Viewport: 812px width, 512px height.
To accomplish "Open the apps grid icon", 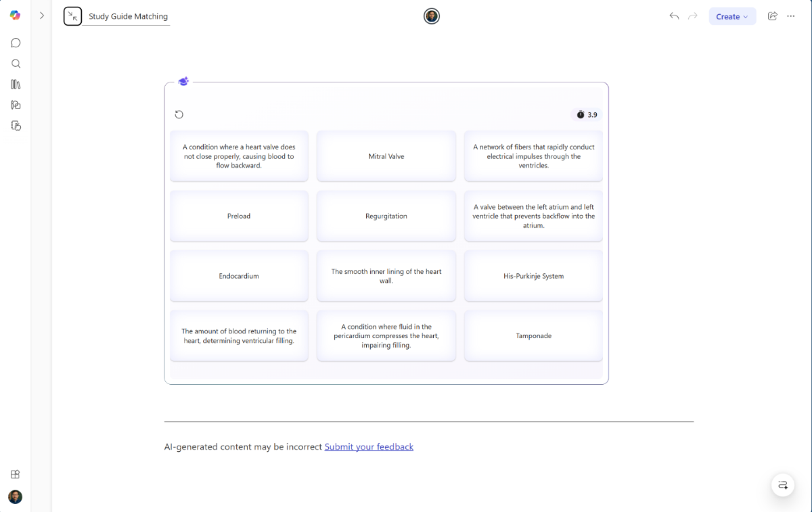I will click(15, 474).
